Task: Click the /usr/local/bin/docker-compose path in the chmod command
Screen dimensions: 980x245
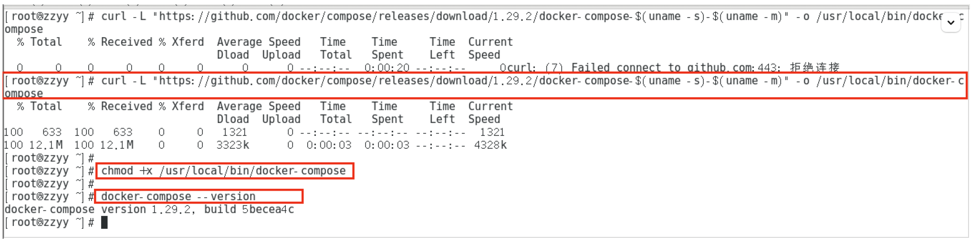Action: (252, 171)
